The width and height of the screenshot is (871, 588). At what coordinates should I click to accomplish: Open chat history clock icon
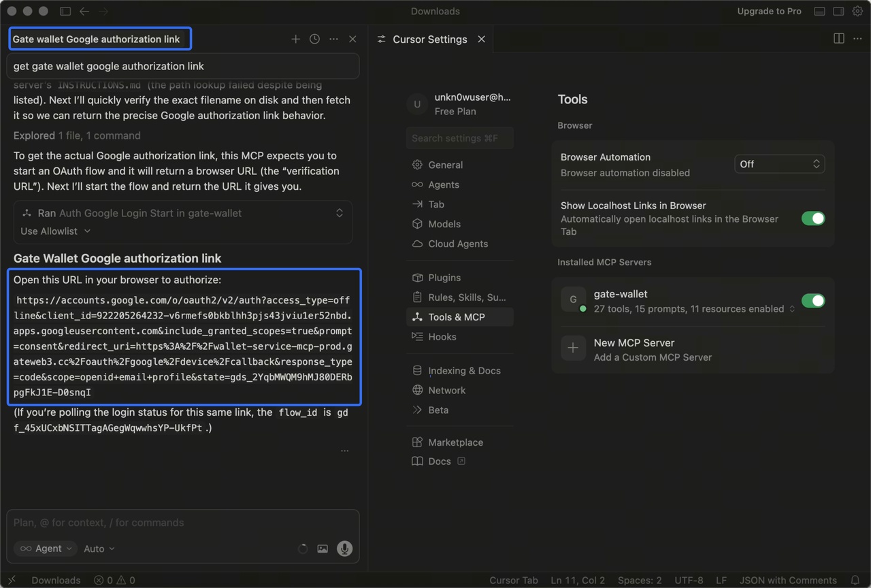coord(314,39)
